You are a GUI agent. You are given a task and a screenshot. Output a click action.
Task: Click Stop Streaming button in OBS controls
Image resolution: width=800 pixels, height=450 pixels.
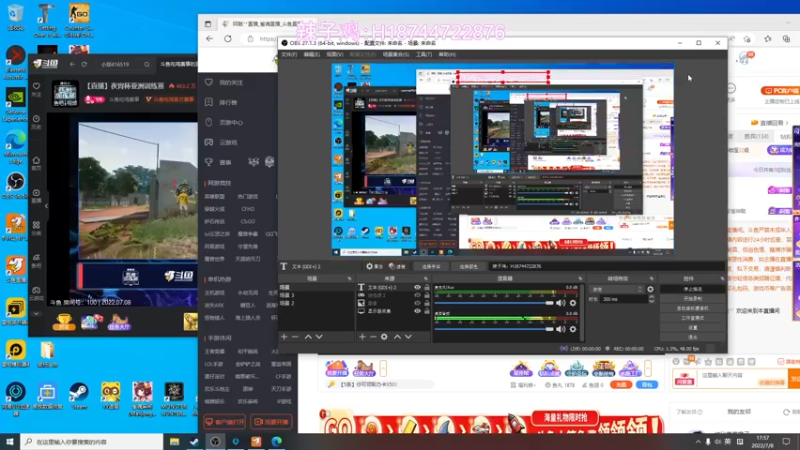click(x=692, y=289)
